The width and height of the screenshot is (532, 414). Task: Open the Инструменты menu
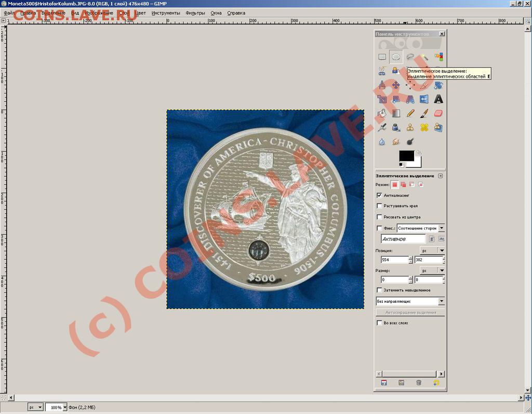pos(166,13)
